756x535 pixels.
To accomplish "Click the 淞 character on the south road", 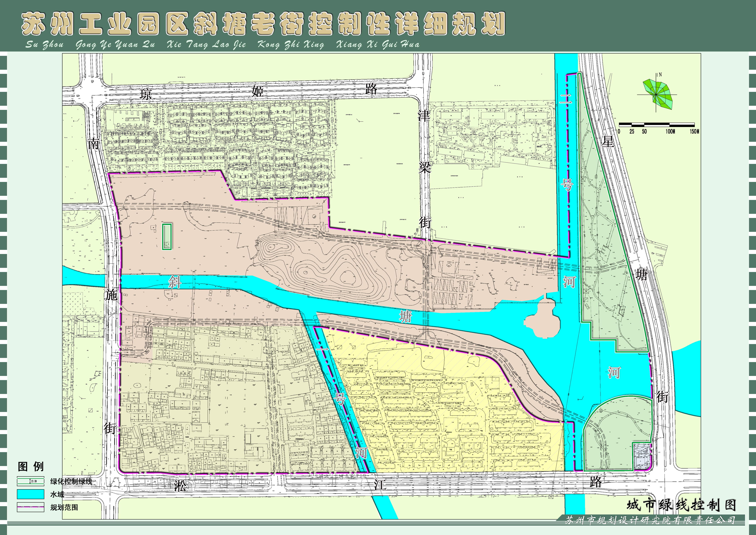I will (x=180, y=486).
